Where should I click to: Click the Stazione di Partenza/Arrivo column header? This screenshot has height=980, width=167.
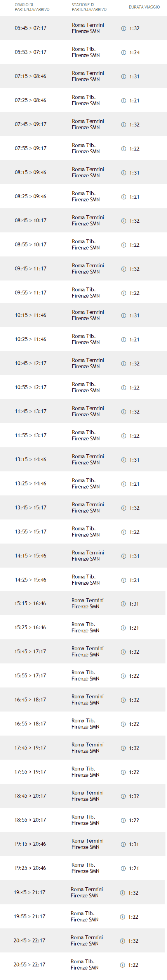tap(89, 7)
